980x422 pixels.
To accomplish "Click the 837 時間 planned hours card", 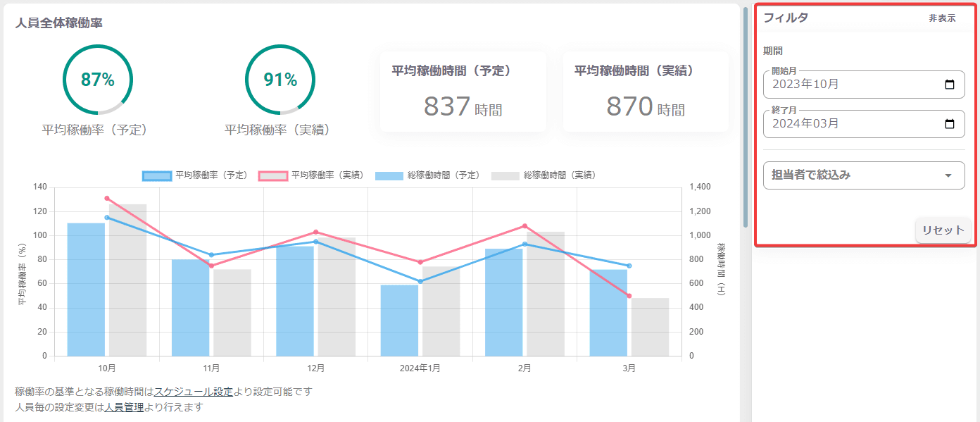I will [463, 92].
